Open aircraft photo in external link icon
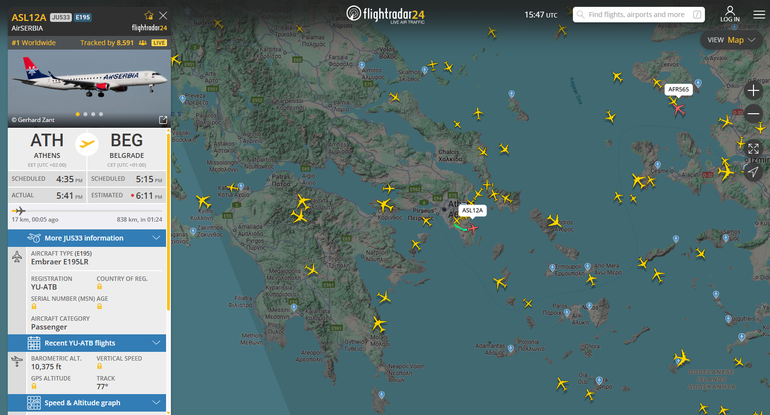This screenshot has height=415, width=770. (163, 120)
